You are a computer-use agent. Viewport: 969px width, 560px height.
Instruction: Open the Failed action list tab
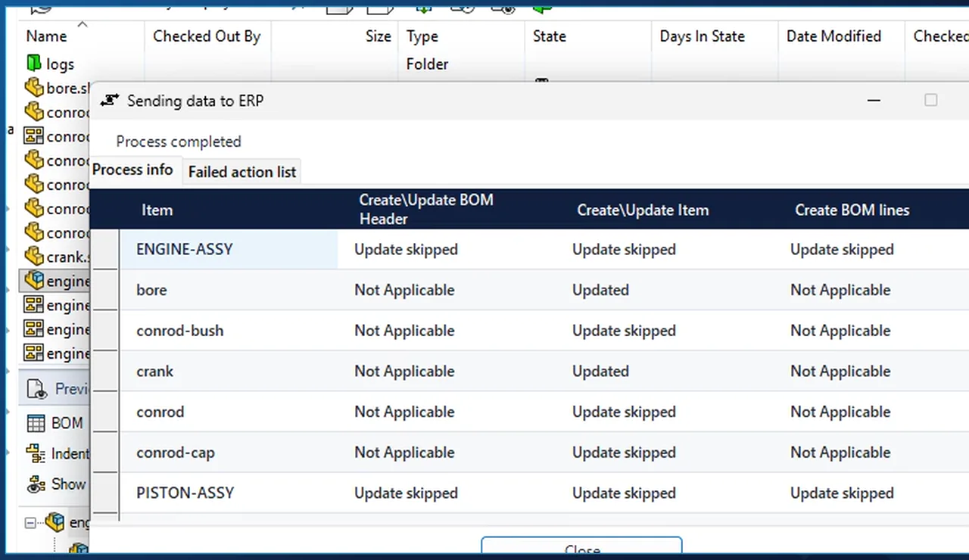242,172
